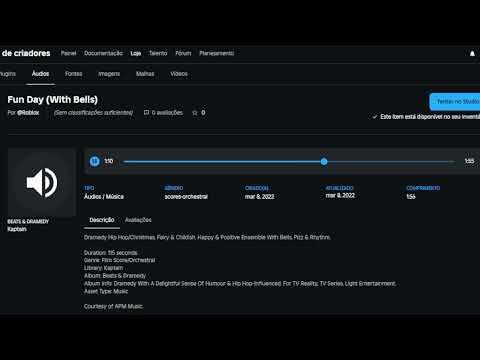Click the Genre: Film Score/Orchestral line

coord(119,260)
